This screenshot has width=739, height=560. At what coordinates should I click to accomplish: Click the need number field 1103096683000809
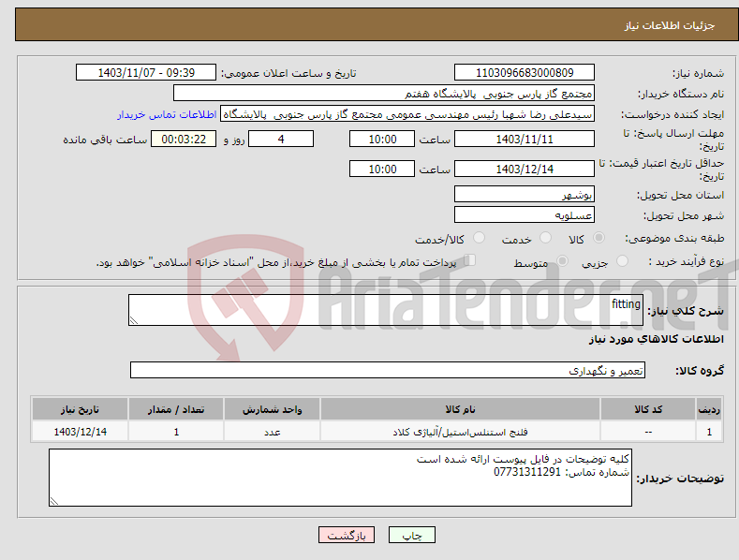525,73
